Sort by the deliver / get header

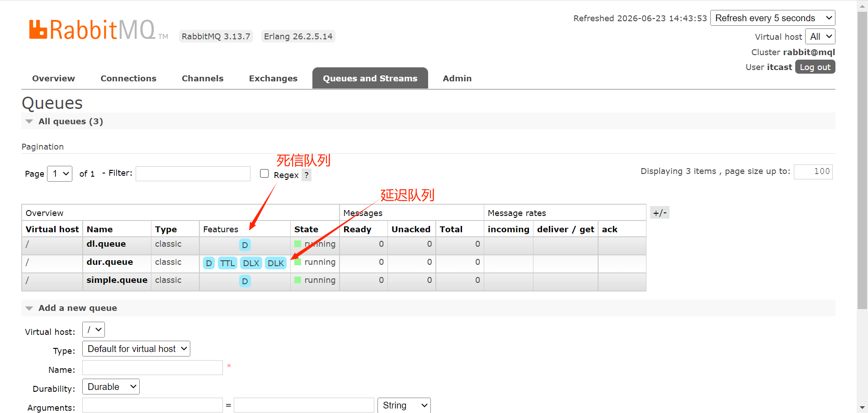[x=566, y=229]
